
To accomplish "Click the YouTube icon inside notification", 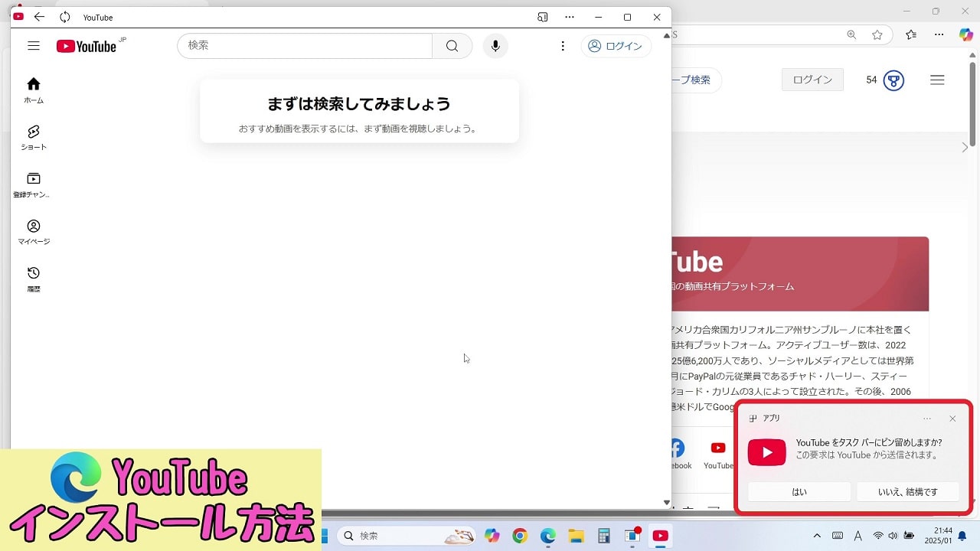I will click(x=767, y=452).
